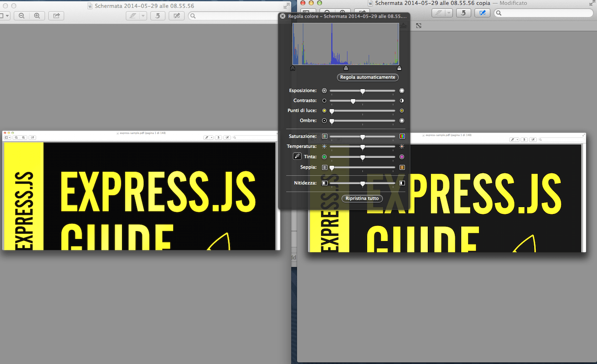This screenshot has height=364, width=597.
Task: Hide the edit toolbar in copia window
Action: click(x=482, y=13)
